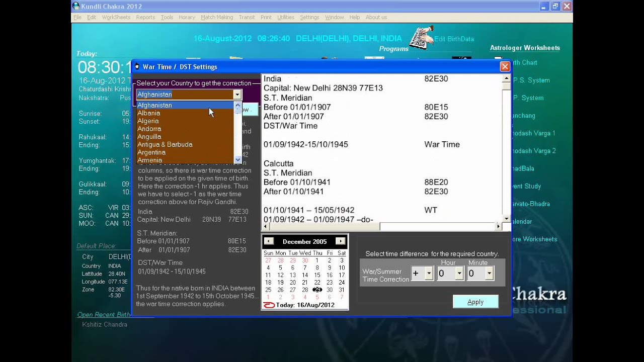Select Afghanistan in the country list

(x=185, y=105)
